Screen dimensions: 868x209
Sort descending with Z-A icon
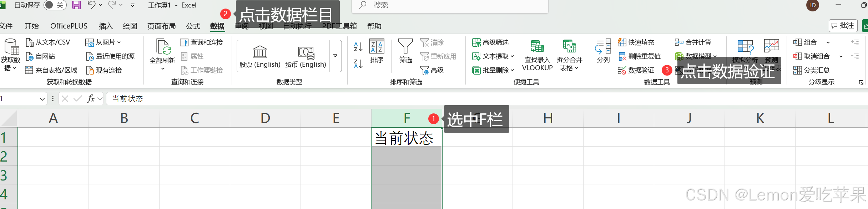pos(358,64)
